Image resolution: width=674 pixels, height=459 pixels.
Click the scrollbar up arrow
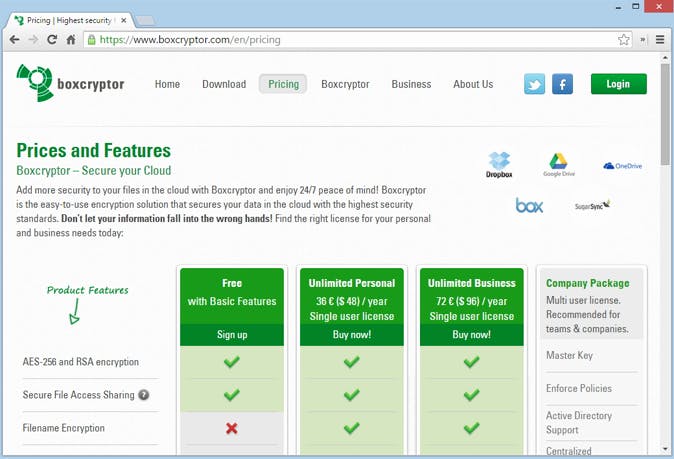[x=665, y=58]
